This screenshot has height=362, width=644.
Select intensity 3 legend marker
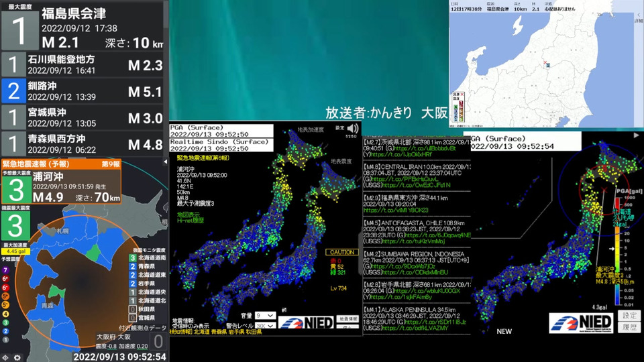(x=5, y=322)
